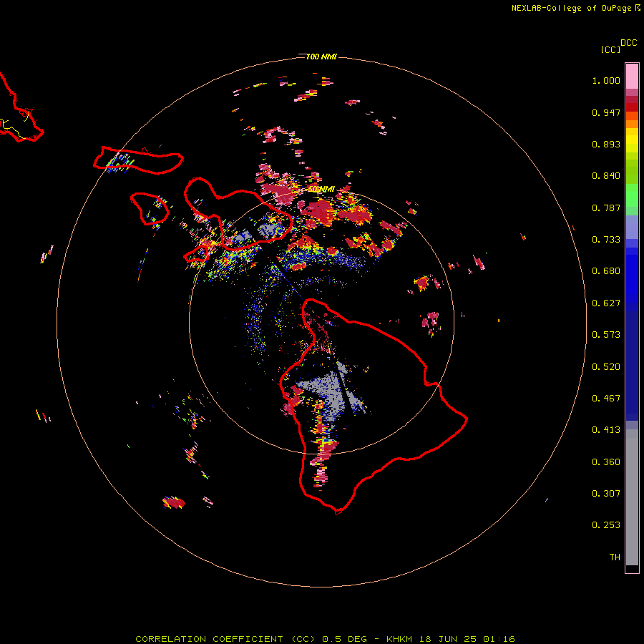Select the 0.360 scale value
The image size is (644, 644).
606,462
